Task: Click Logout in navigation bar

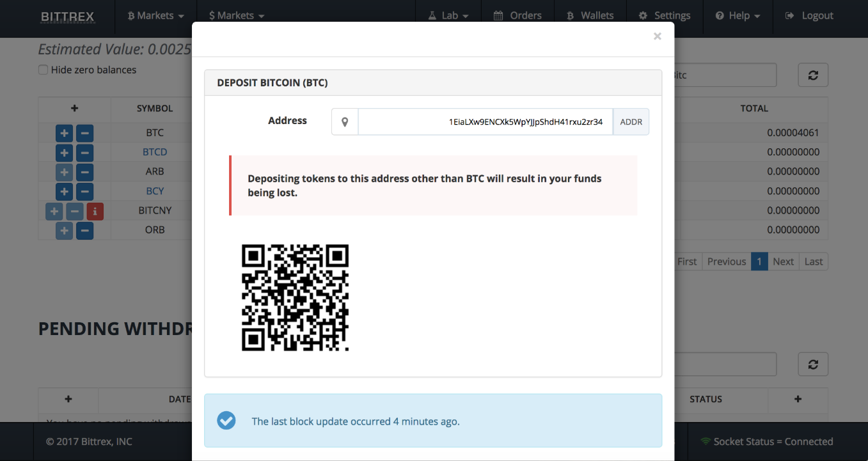Action: coord(809,15)
